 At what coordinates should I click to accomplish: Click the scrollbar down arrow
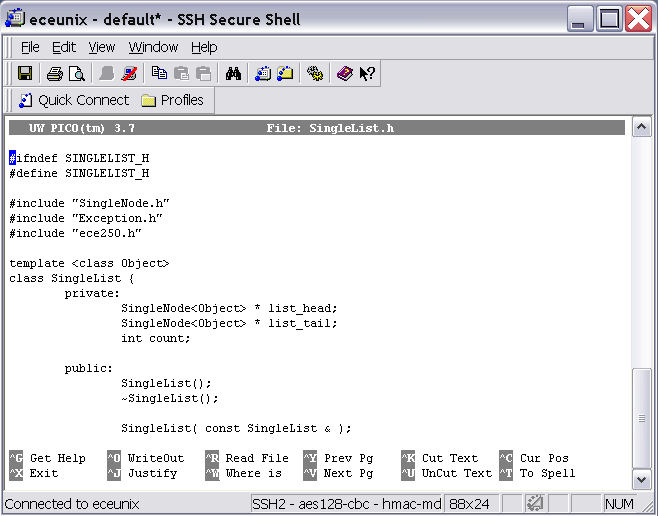[x=641, y=475]
